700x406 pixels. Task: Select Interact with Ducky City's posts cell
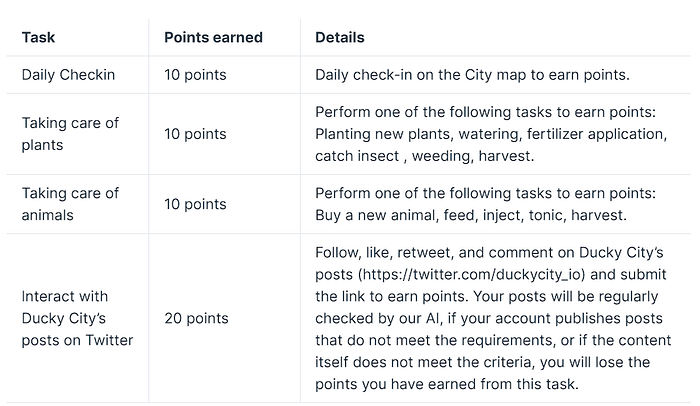(78, 318)
